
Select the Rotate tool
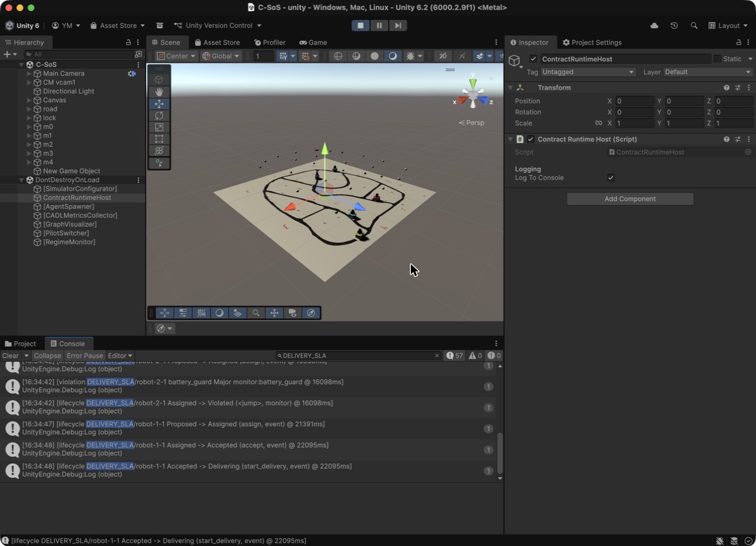pos(159,116)
